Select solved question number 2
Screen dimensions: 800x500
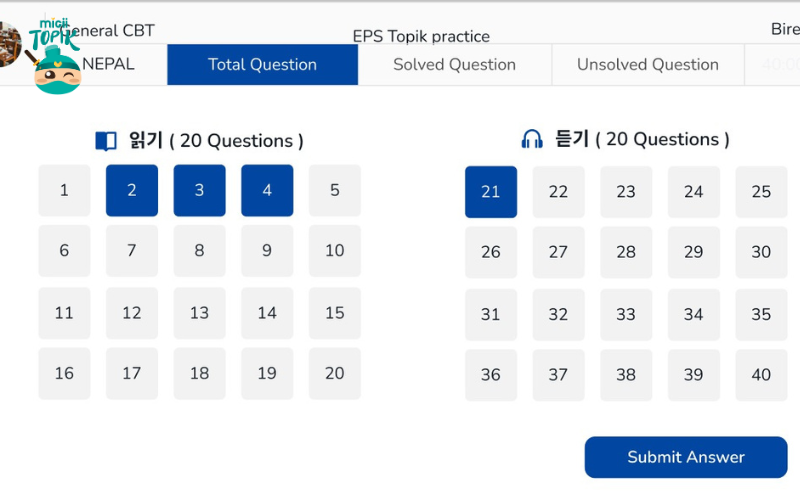[132, 190]
